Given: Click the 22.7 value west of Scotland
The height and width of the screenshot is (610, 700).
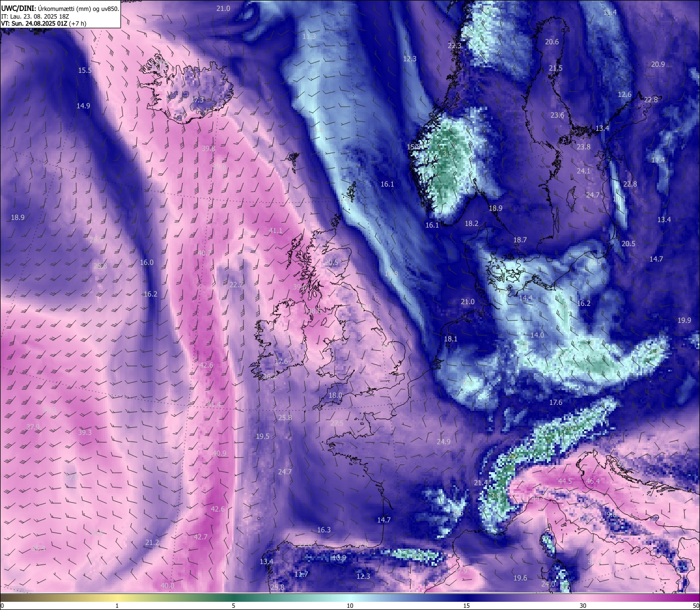Looking at the screenshot, I should point(236,284).
